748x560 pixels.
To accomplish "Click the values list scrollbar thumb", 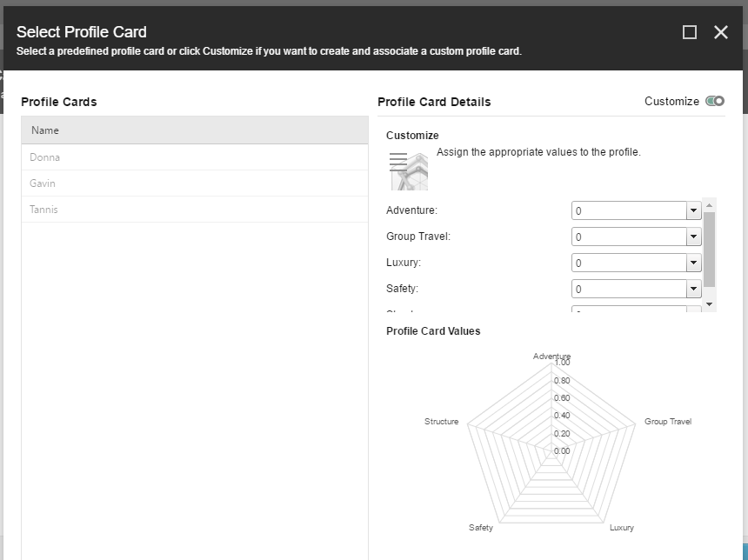I will [710, 250].
